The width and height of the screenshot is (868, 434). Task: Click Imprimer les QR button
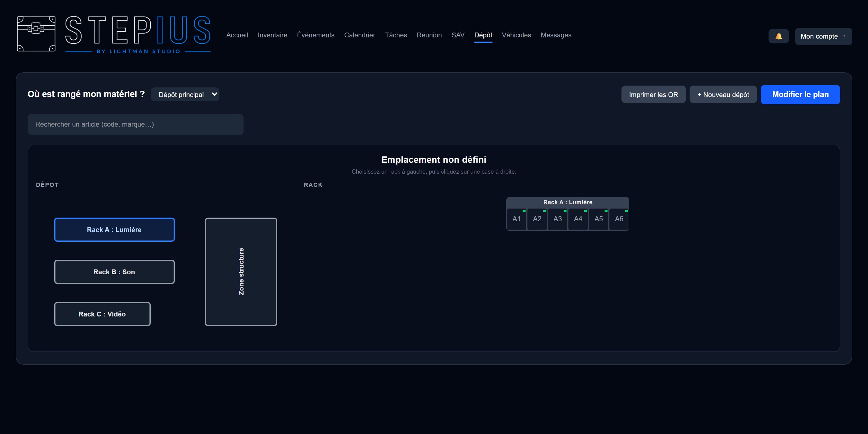click(x=653, y=94)
